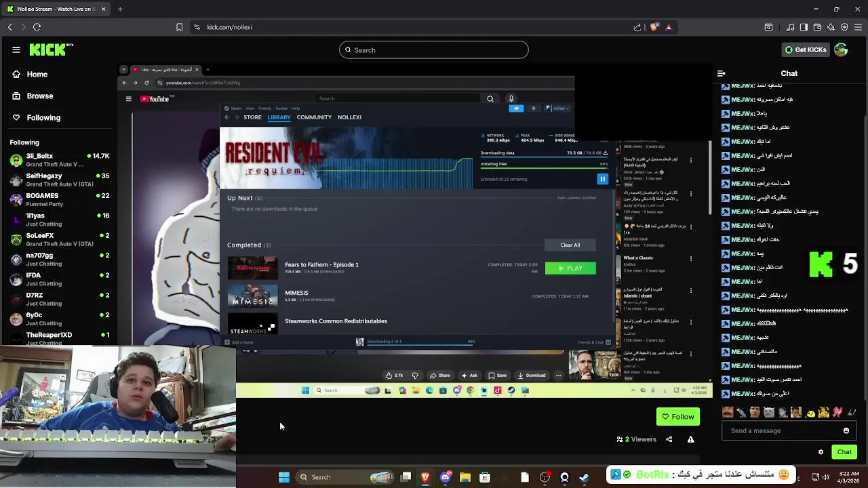Open the browser playlist music icon
868x488 pixels.
(790, 27)
